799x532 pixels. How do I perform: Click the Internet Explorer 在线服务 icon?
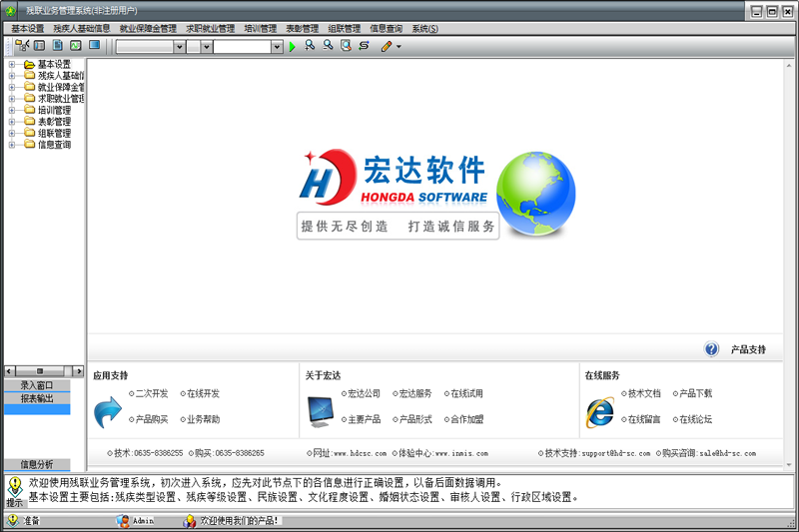click(x=600, y=412)
